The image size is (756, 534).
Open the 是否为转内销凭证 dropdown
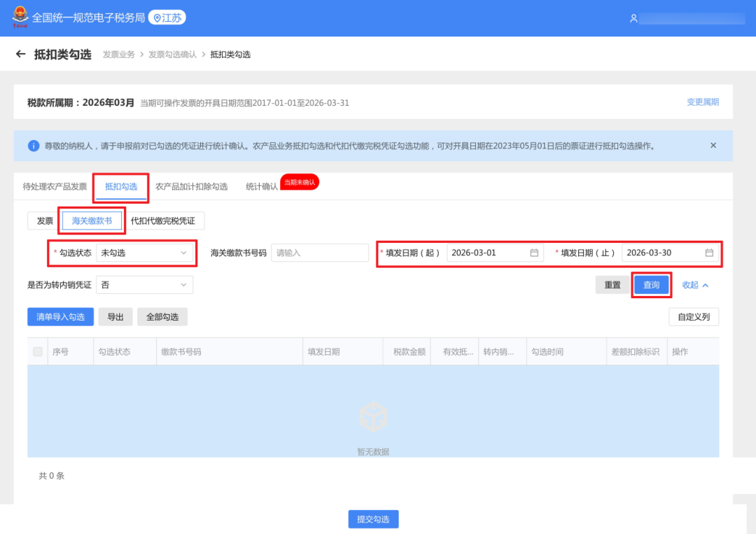tap(145, 285)
